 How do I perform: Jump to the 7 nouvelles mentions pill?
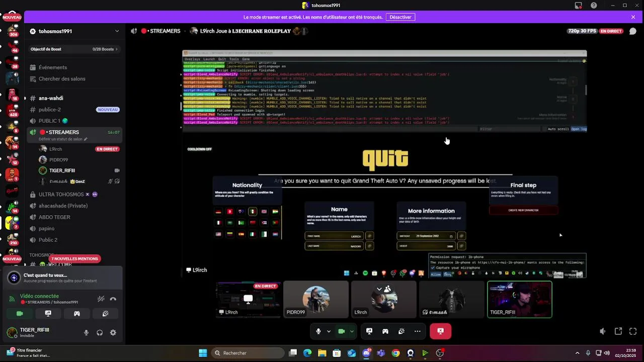click(74, 259)
